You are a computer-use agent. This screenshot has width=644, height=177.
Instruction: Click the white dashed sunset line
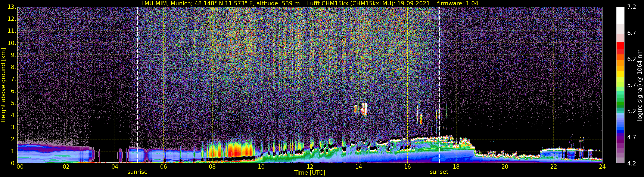[439, 85]
